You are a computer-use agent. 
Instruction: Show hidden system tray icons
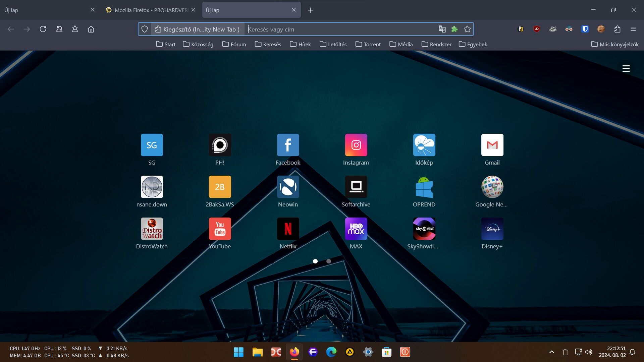[552, 352]
